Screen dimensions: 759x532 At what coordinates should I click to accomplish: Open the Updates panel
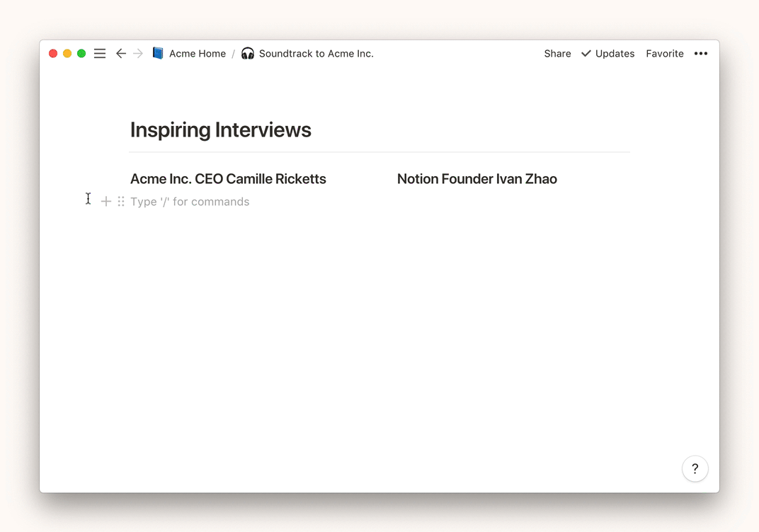tap(607, 54)
